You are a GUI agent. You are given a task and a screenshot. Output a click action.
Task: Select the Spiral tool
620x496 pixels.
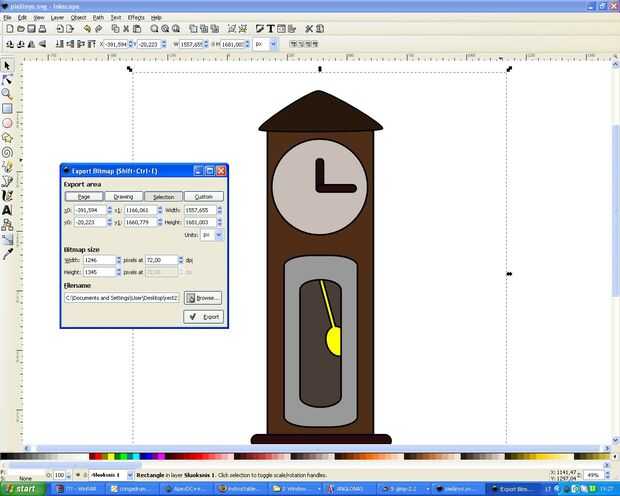click(x=7, y=152)
